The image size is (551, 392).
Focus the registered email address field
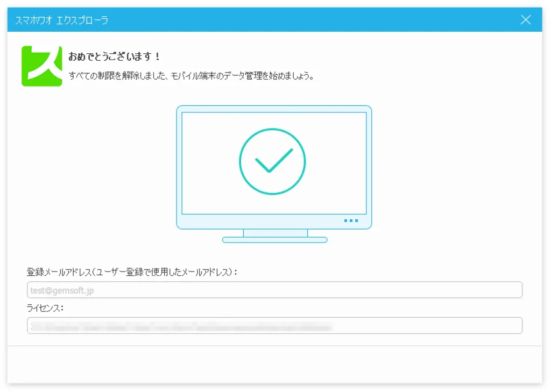[274, 290]
